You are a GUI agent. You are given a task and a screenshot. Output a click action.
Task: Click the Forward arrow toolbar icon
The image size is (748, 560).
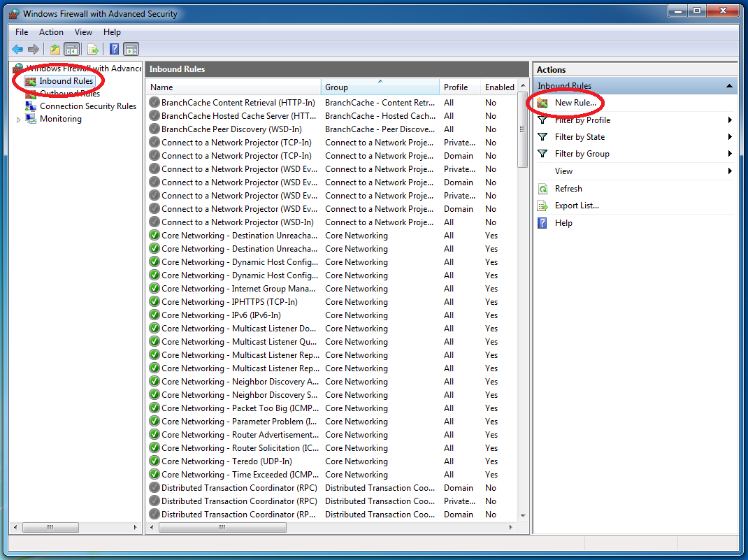(34, 49)
